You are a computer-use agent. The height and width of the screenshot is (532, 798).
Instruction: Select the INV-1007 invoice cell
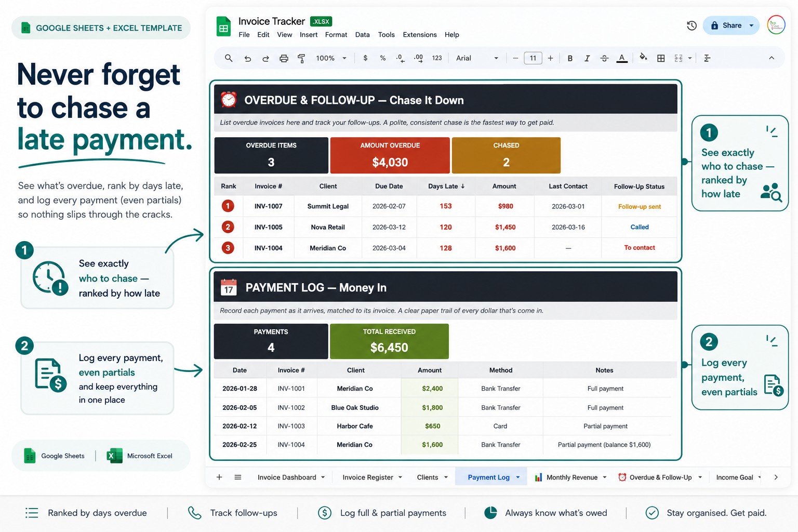(269, 206)
